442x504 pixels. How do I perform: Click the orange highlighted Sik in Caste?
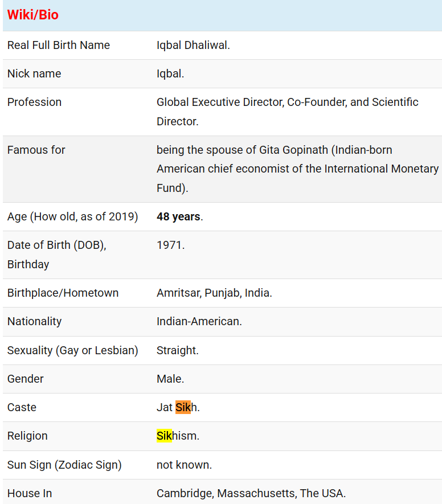183,407
